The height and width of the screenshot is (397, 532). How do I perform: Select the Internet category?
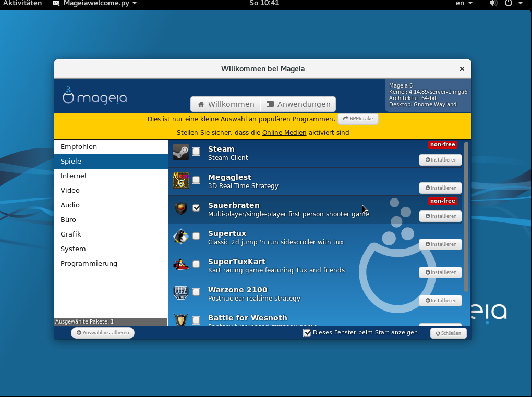click(74, 176)
